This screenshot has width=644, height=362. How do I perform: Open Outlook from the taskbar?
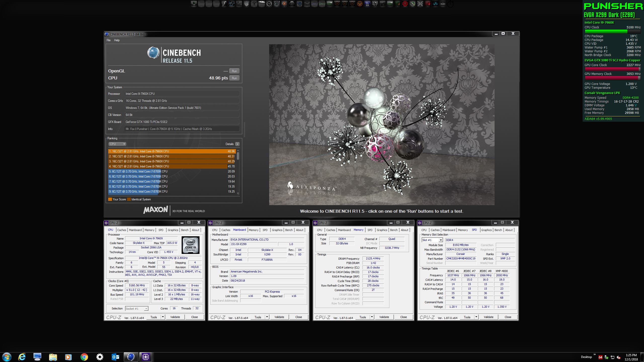(115, 357)
